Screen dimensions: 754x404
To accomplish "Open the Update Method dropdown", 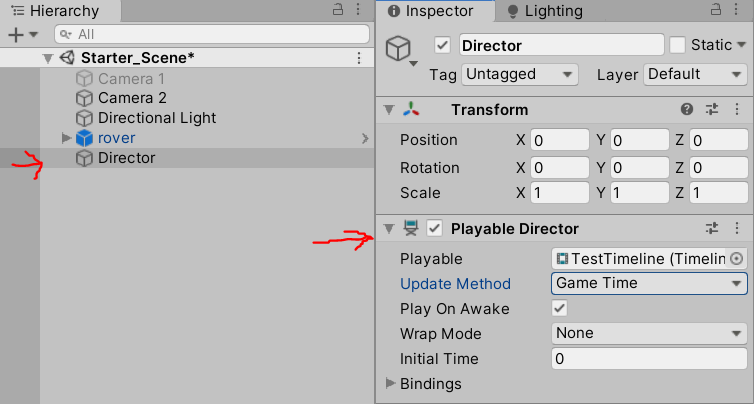I will 648,283.
